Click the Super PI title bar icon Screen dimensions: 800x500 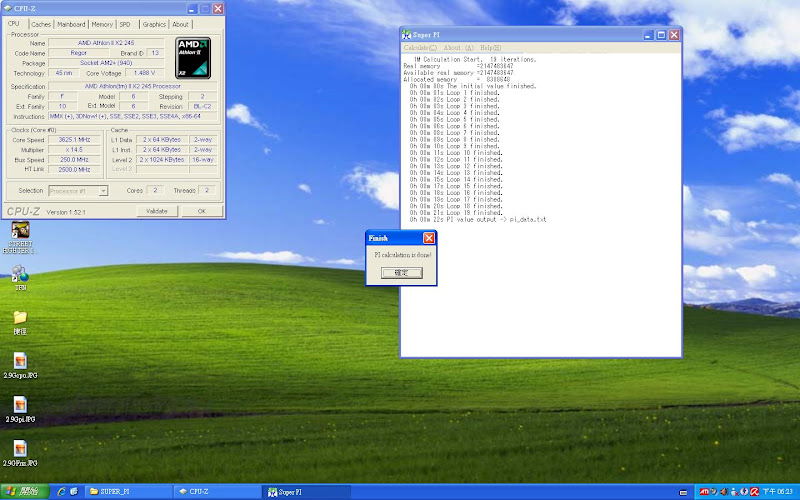[x=406, y=35]
